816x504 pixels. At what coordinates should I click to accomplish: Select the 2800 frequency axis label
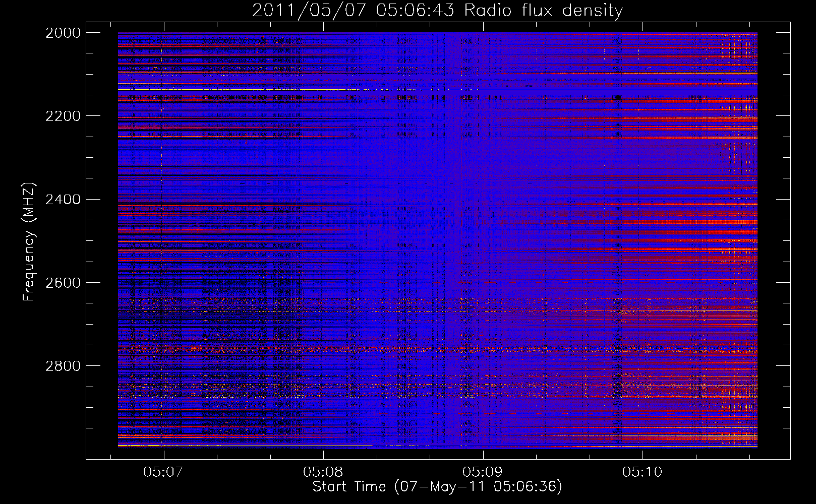point(63,366)
